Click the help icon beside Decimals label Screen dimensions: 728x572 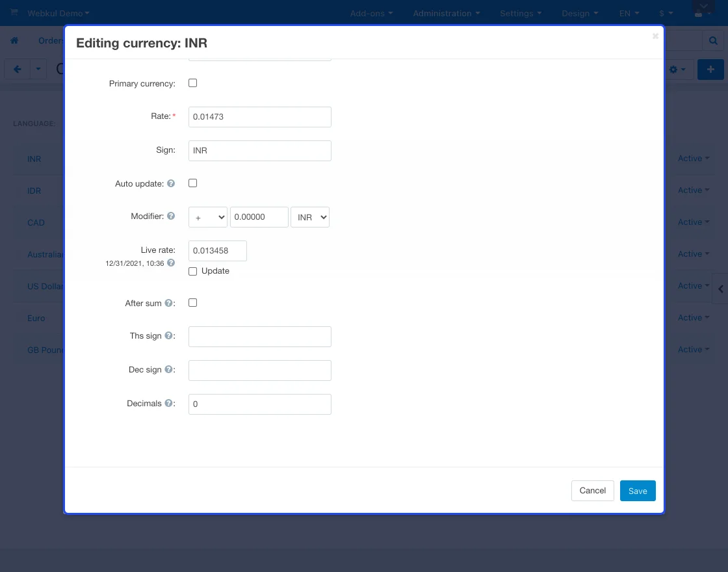(x=168, y=404)
